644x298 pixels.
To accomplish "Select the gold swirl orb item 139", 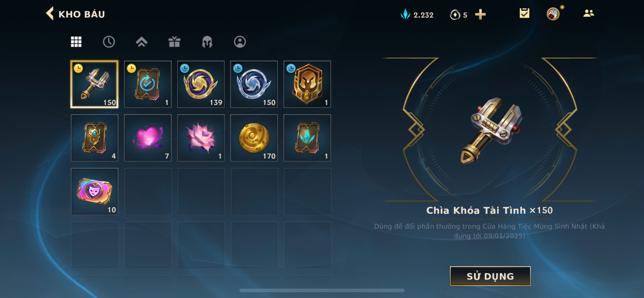I will pyautogui.click(x=201, y=84).
